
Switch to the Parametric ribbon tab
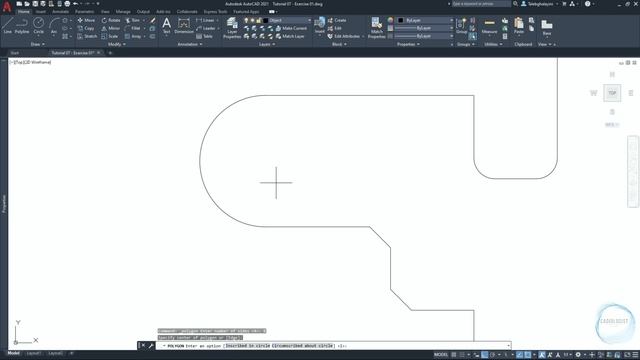[x=84, y=12]
